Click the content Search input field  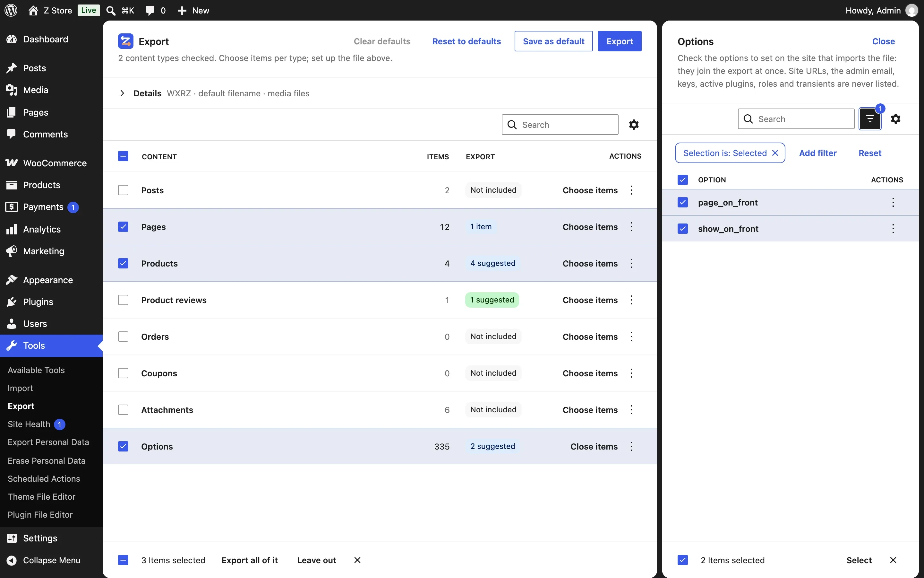(x=560, y=125)
